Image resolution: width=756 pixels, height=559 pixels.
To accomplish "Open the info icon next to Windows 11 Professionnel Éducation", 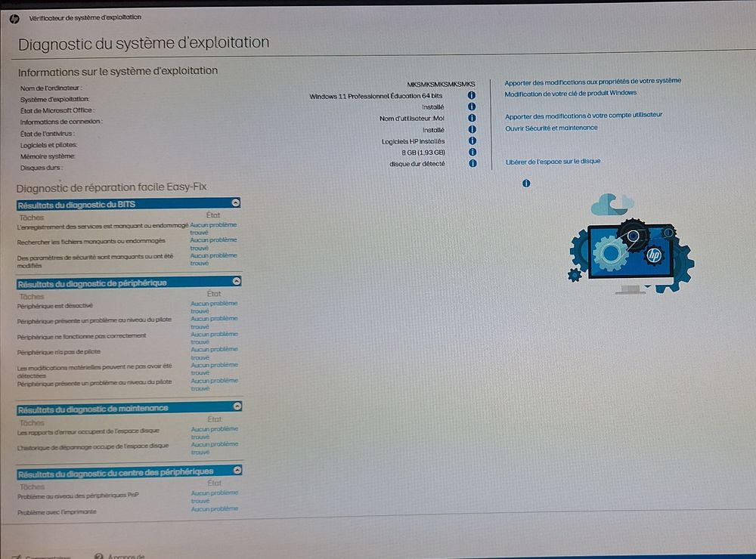I will click(x=472, y=96).
